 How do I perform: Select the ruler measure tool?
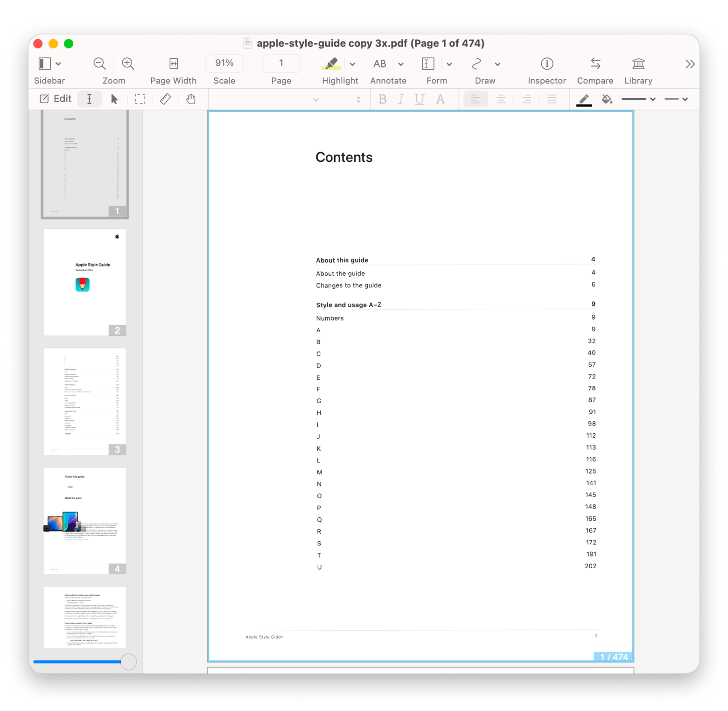(165, 99)
